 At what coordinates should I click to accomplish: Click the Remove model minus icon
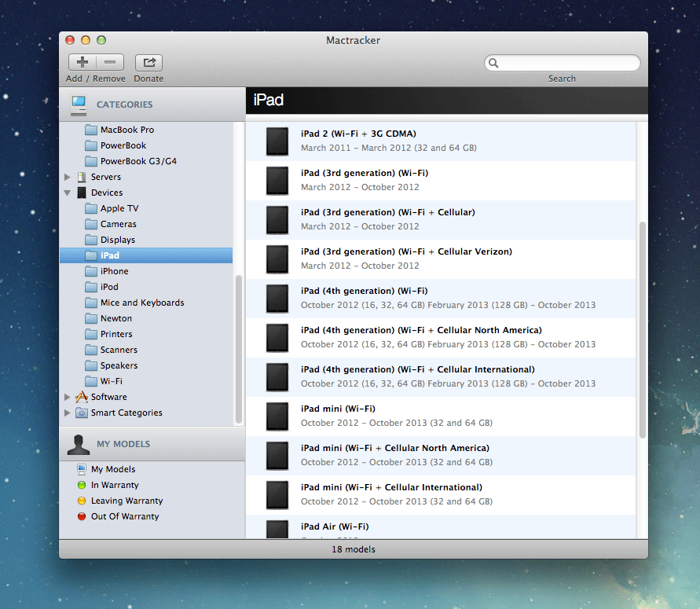108,61
